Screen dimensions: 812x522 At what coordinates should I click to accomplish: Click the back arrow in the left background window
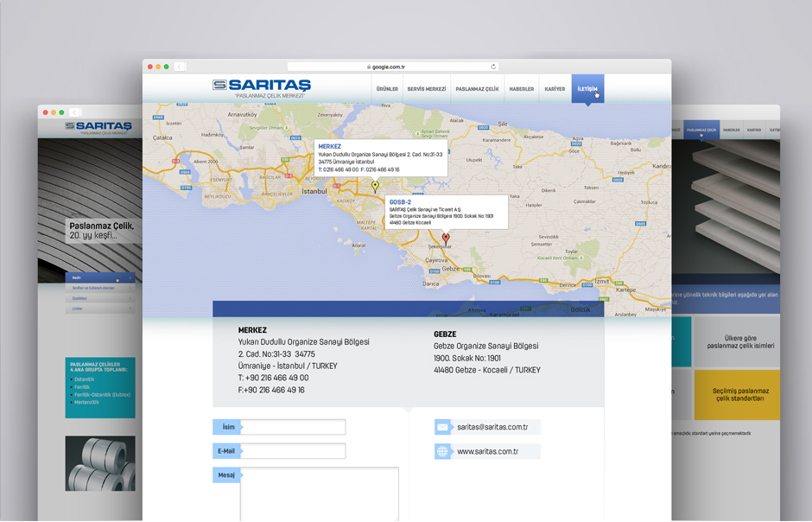click(74, 112)
